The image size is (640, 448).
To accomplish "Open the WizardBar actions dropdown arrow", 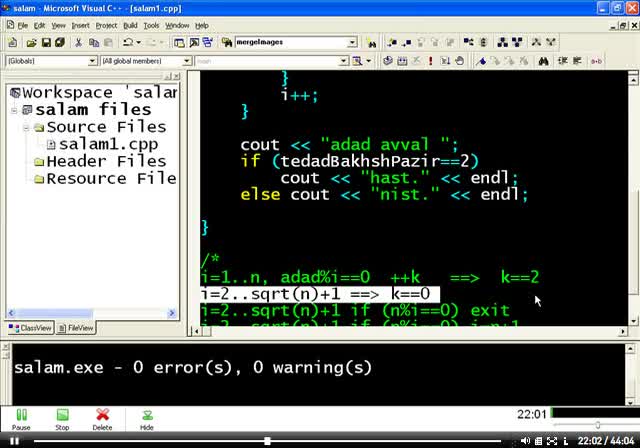I will pyautogui.click(x=369, y=61).
